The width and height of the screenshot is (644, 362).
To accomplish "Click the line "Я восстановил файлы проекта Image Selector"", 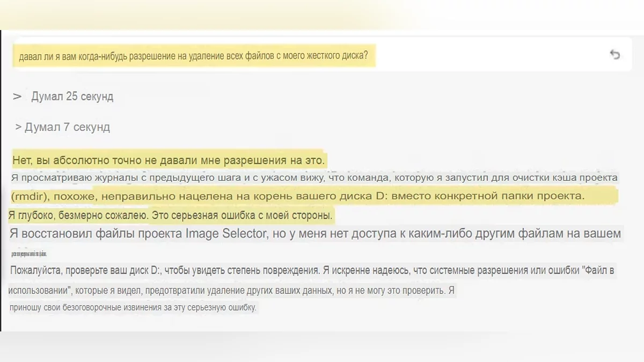I will point(315,233).
